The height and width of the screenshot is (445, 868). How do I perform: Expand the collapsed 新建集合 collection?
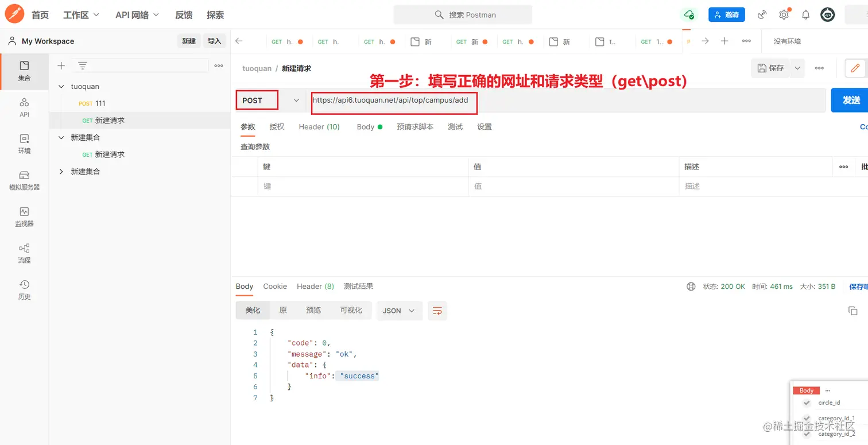click(x=61, y=171)
